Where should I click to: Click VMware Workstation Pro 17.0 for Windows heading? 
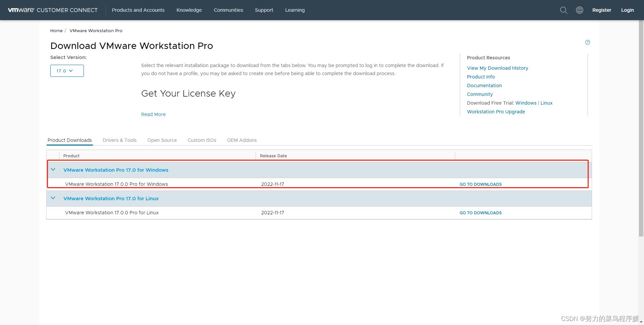[116, 170]
